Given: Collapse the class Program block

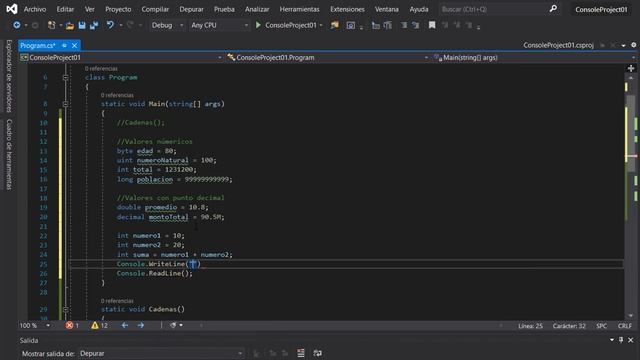Looking at the screenshot, I should point(65,77).
